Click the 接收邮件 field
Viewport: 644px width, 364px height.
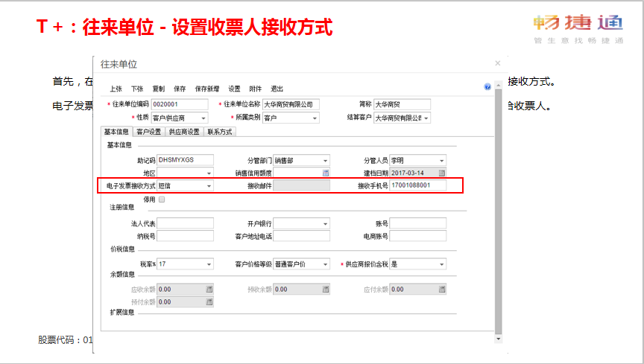[301, 185]
